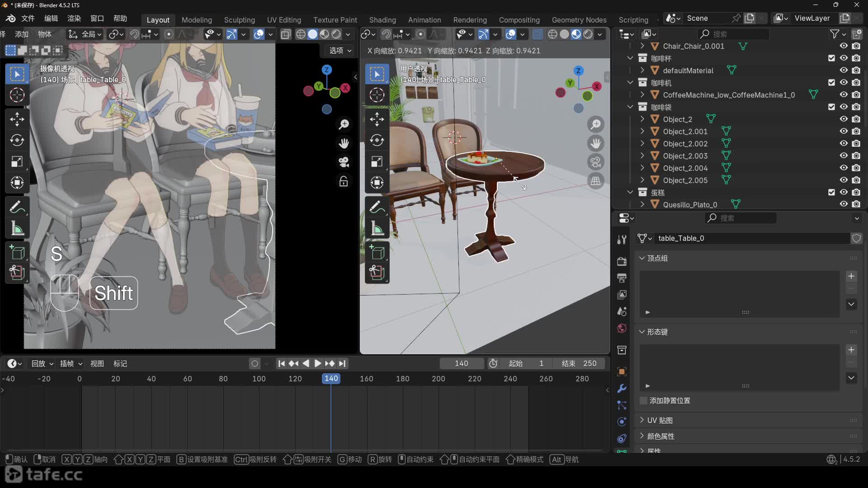Image resolution: width=868 pixels, height=488 pixels.
Task: Add a new vertex group with plus button
Action: [851, 276]
